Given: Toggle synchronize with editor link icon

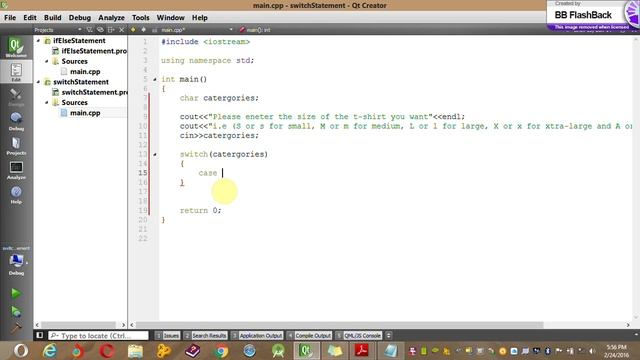Looking at the screenshot, I should 100,30.
